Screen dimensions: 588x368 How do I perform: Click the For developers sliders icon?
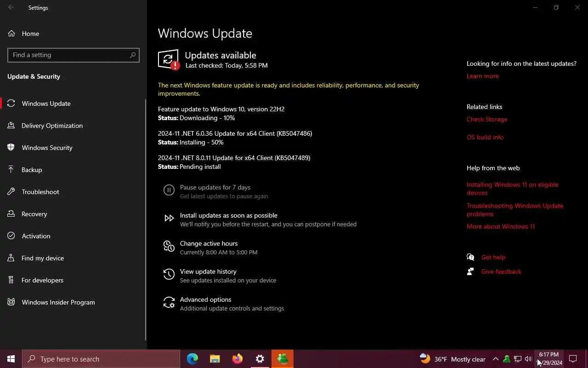tap(11, 280)
